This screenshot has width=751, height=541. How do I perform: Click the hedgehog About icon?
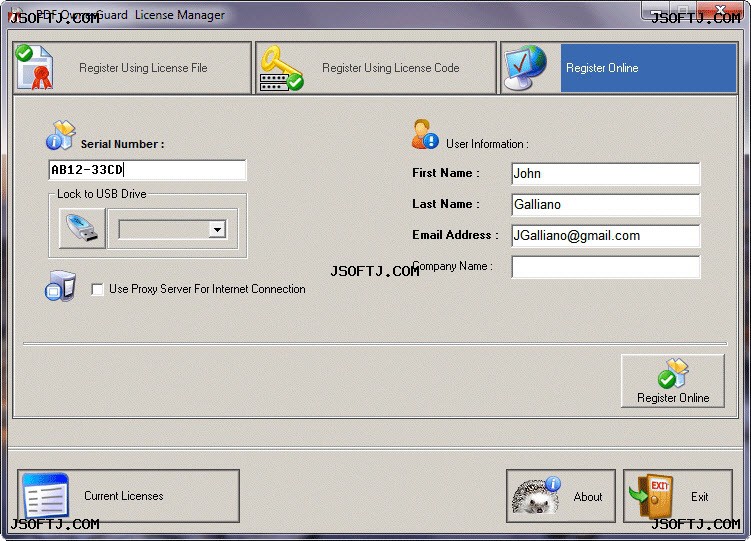[535, 496]
